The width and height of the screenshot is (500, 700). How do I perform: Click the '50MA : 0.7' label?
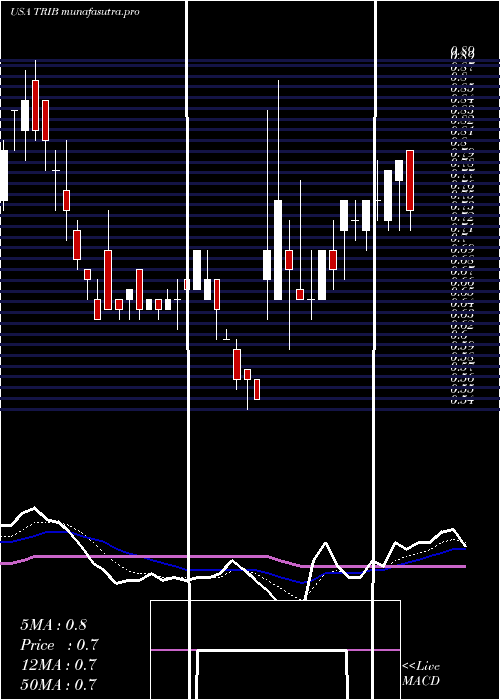pos(58,684)
